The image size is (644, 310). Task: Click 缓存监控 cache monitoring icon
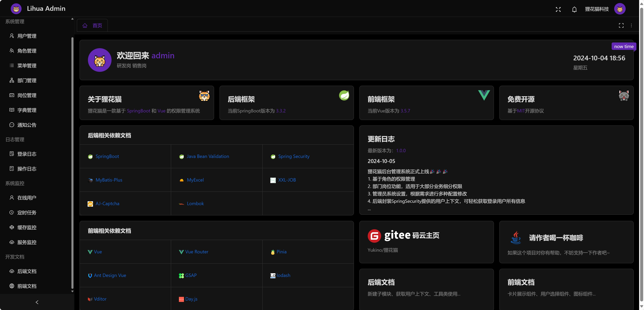tap(11, 227)
